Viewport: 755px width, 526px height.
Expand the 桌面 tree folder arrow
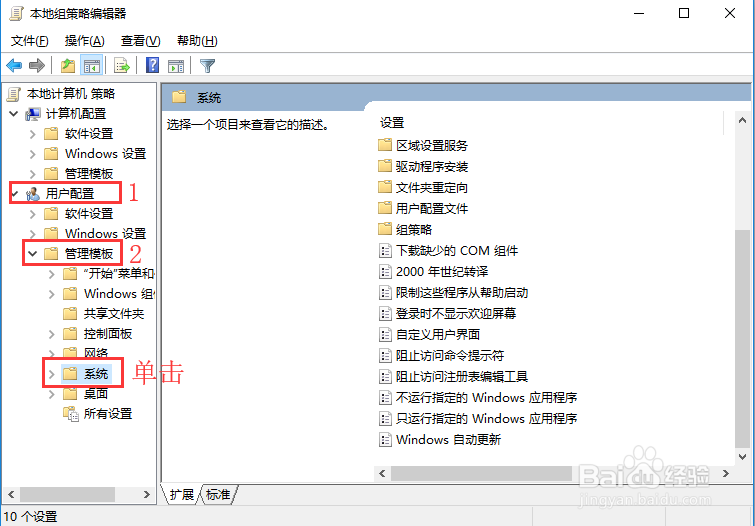[52, 394]
